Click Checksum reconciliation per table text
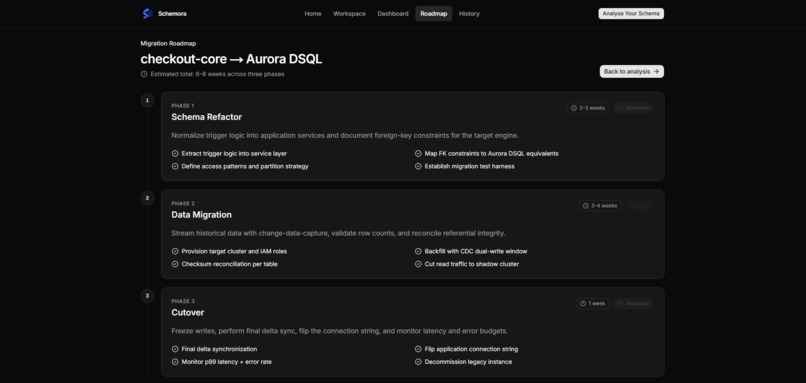Image resolution: width=806 pixels, height=383 pixels. point(229,264)
